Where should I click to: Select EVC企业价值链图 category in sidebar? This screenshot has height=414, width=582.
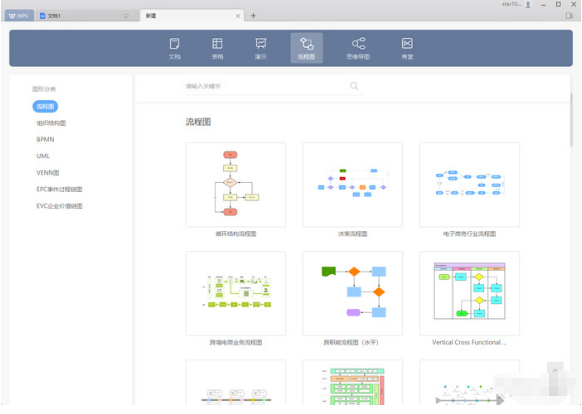[x=59, y=206]
